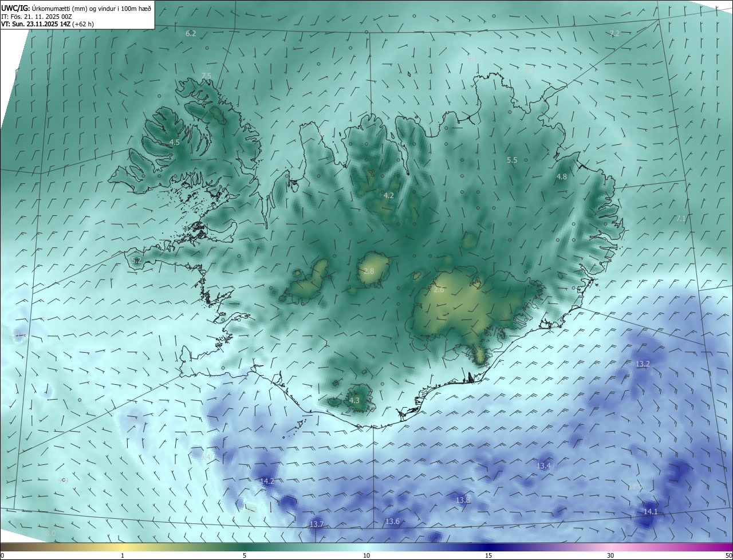Click the UWC/IG title line in header box
Screen dimensions: 733x560
pos(76,8)
